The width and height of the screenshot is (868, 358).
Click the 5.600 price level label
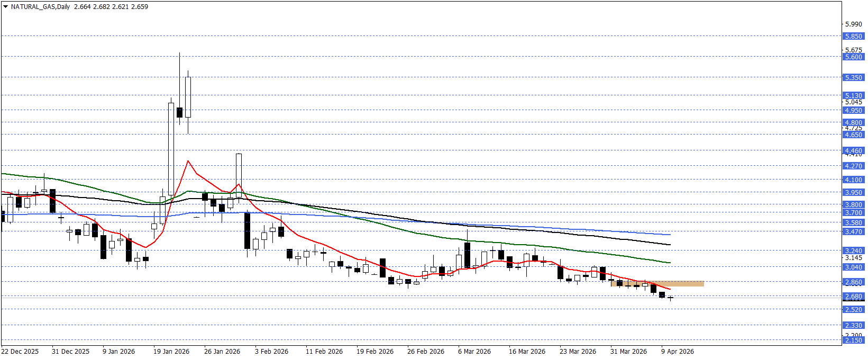tap(853, 57)
